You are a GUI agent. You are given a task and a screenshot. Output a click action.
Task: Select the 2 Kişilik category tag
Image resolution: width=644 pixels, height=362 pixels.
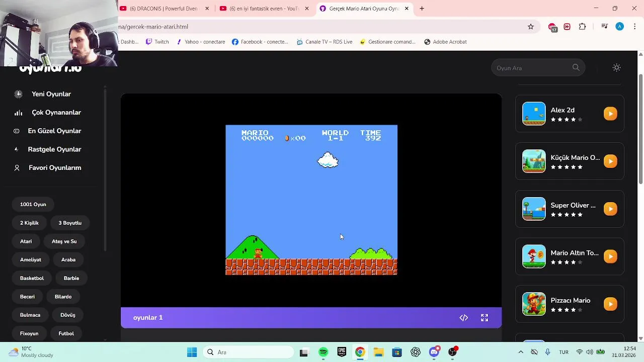point(29,223)
